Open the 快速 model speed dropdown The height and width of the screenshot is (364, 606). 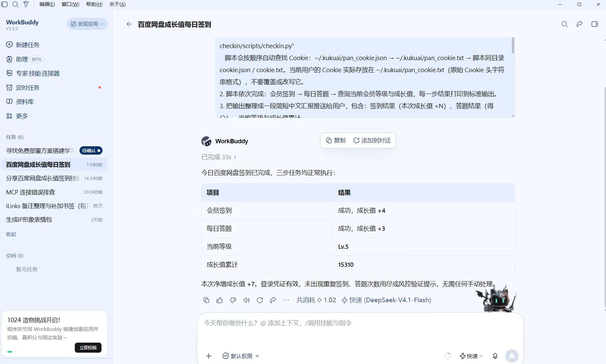point(471,356)
